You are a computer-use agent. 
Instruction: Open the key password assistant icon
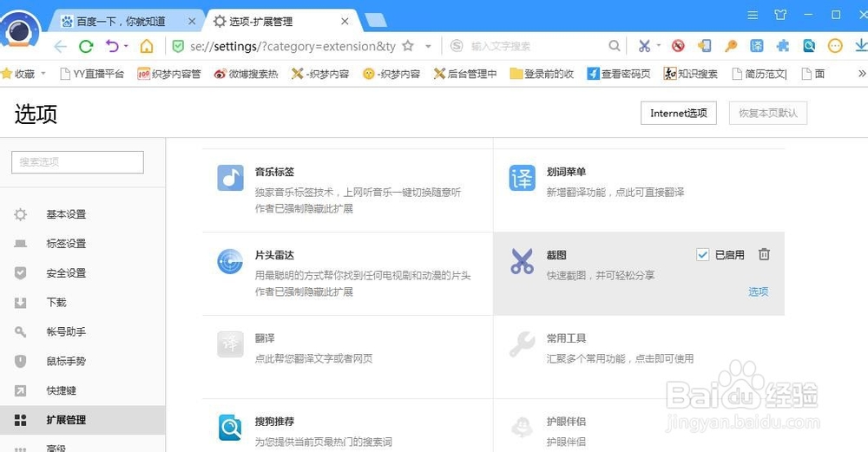[x=731, y=46]
